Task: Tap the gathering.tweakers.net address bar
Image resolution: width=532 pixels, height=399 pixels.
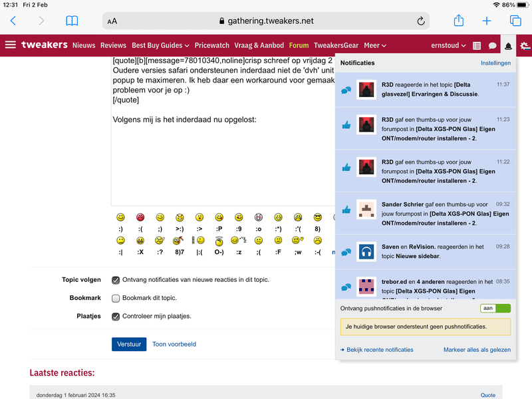Action: pyautogui.click(x=266, y=21)
